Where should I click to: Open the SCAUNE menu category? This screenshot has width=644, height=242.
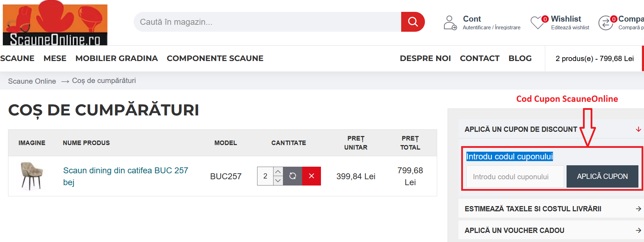point(17,58)
